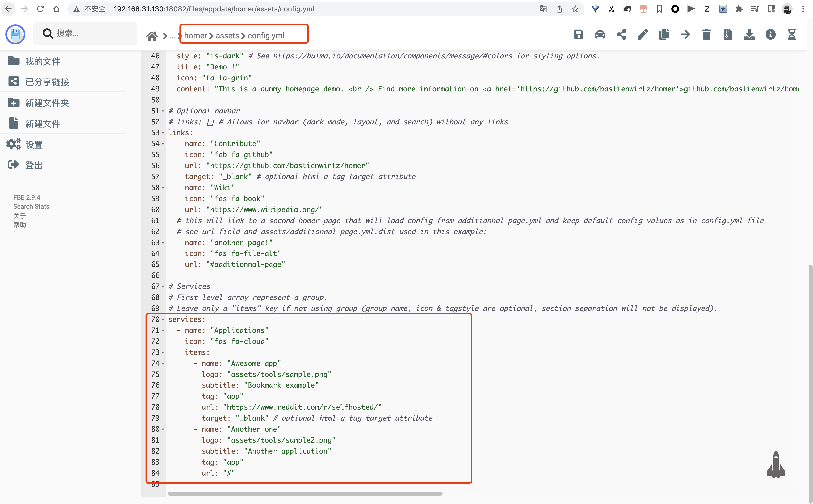Image resolution: width=813 pixels, height=504 pixels.
Task: Click the assets breadcrumb link
Action: (227, 36)
